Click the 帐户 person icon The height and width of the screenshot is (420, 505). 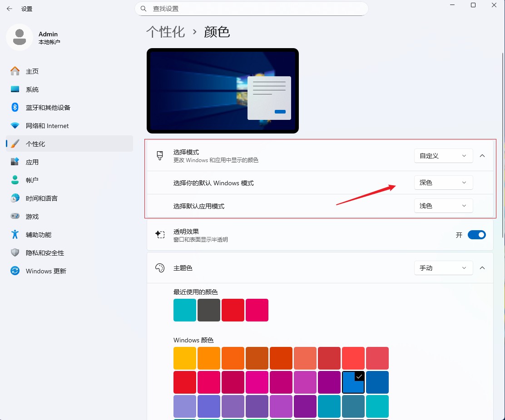[x=15, y=180]
